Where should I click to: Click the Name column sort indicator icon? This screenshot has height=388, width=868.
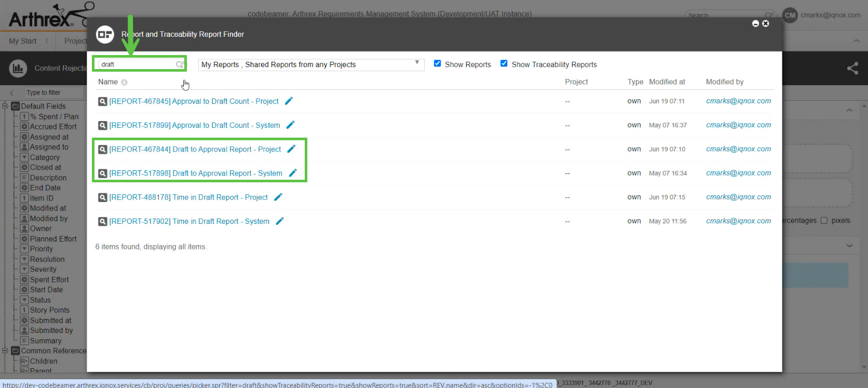(x=125, y=82)
